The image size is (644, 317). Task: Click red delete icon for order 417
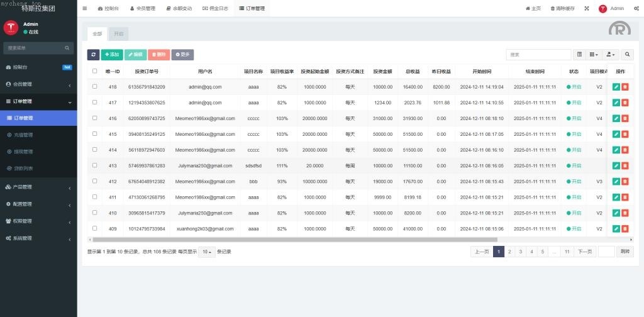pyautogui.click(x=625, y=103)
